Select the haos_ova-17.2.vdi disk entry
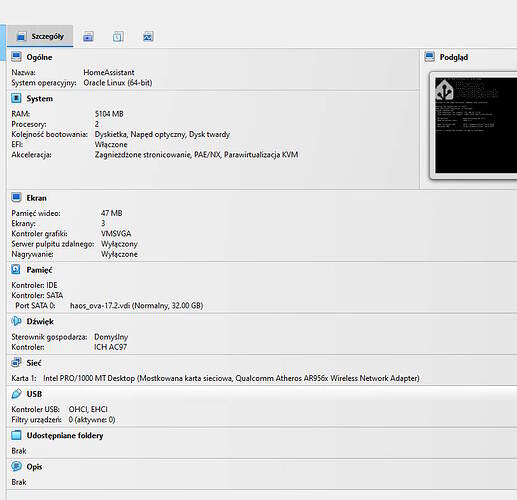Viewport: 517px width, 500px height. pyautogui.click(x=136, y=305)
